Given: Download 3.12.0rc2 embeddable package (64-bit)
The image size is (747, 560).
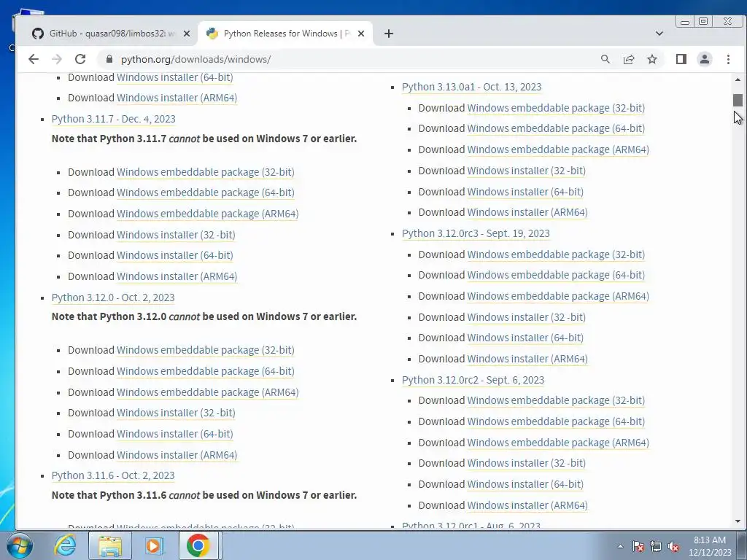Looking at the screenshot, I should [x=556, y=421].
